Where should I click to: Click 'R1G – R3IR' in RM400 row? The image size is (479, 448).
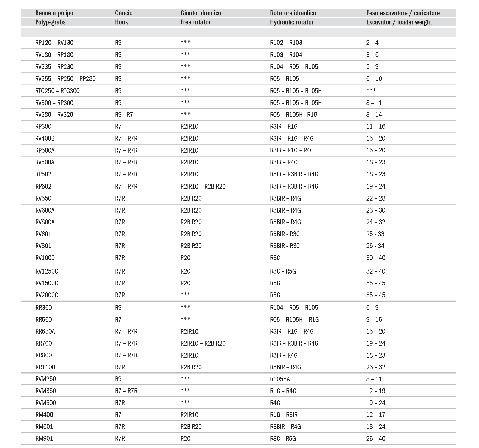(284, 415)
